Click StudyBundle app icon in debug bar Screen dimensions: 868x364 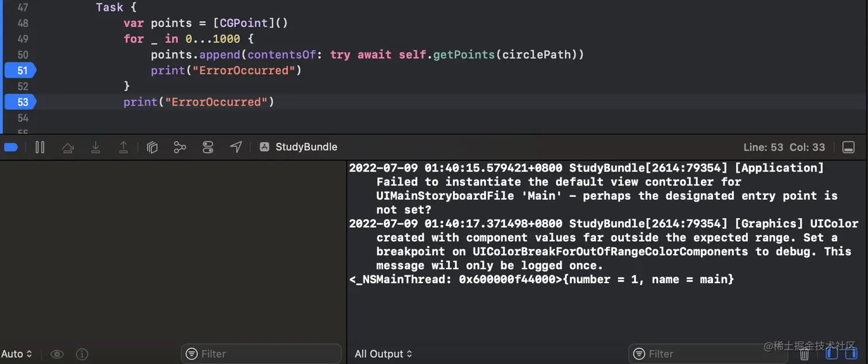(265, 147)
